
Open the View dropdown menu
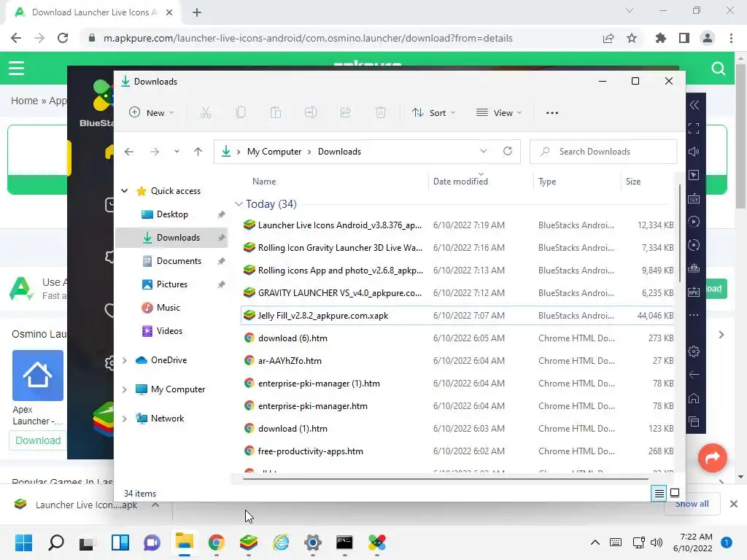coord(499,113)
